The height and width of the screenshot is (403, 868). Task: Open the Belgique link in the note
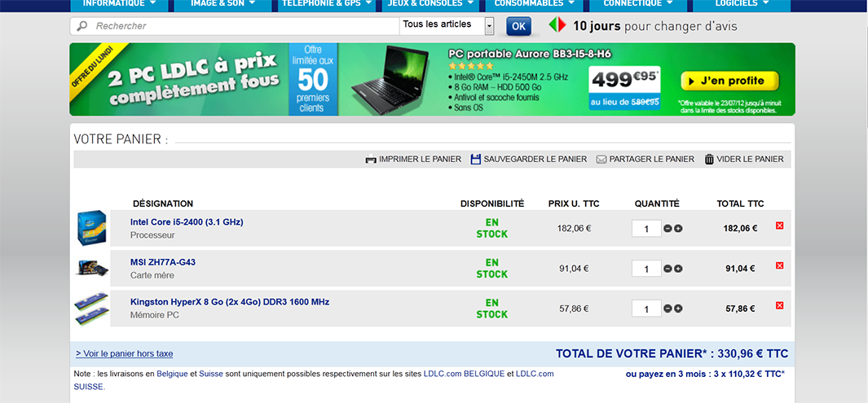click(x=172, y=374)
